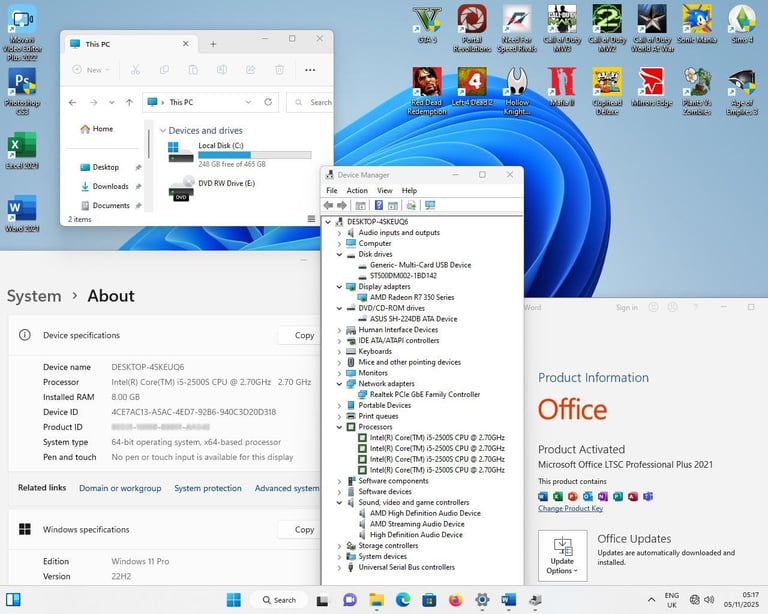Open the Domain or workgroup link
The width and height of the screenshot is (768, 614).
(120, 488)
